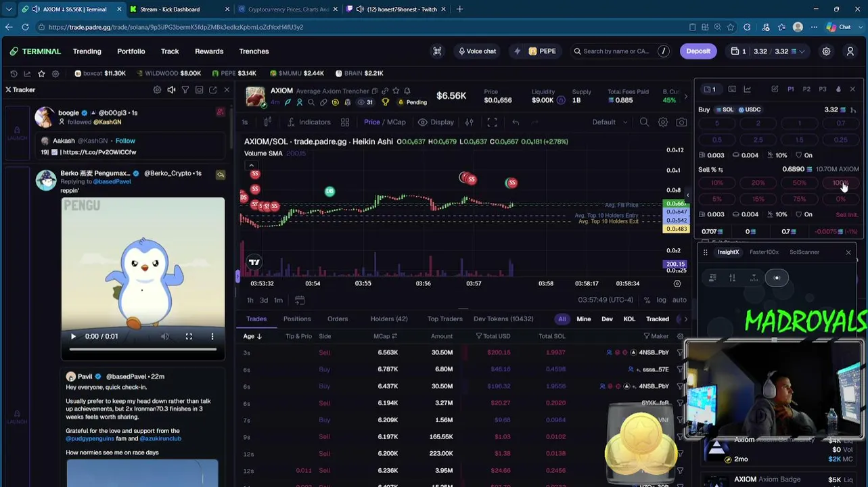This screenshot has height=487, width=868.
Task: Click the Deposit button
Action: click(698, 51)
